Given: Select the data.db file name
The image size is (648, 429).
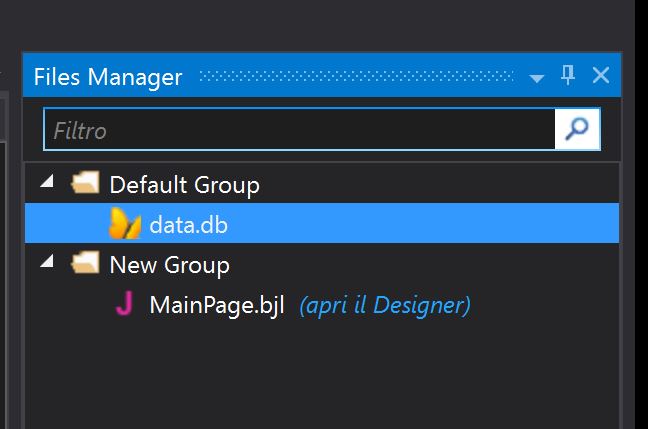Looking at the screenshot, I should tap(188, 225).
